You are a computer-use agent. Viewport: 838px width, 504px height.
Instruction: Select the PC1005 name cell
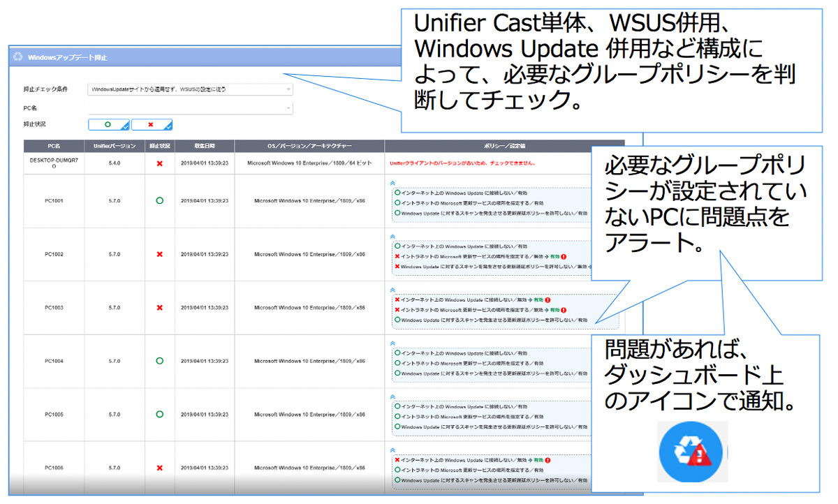54,414
